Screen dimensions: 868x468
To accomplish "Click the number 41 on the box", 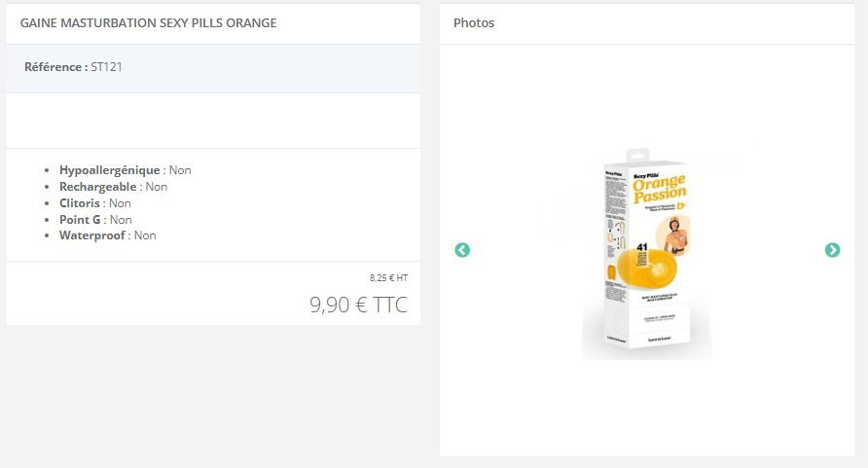I will [642, 247].
